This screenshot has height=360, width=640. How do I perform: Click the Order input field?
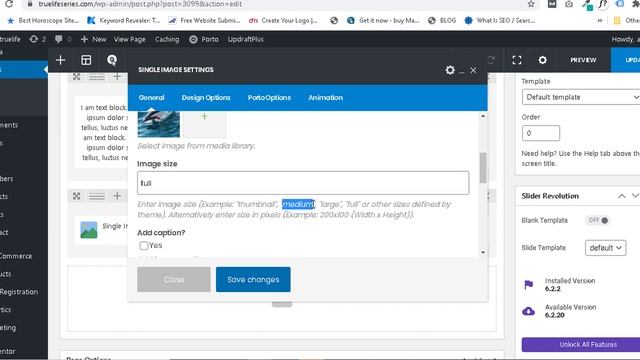541,133
